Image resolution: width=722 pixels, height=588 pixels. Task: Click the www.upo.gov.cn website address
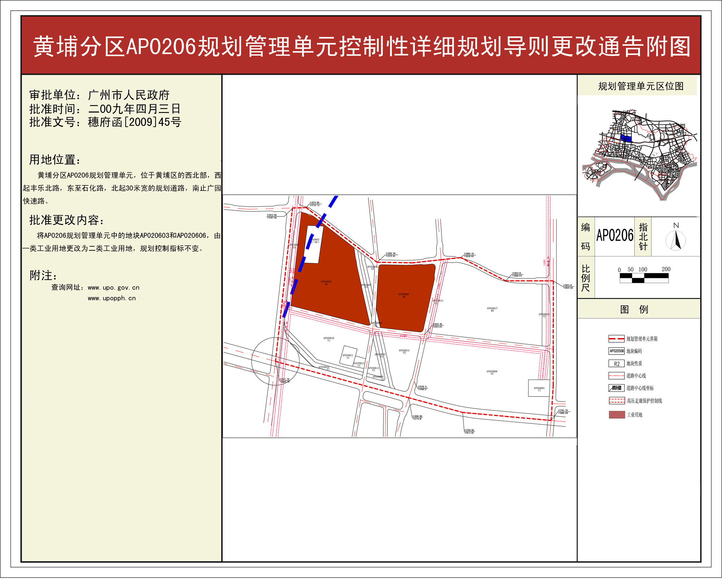pyautogui.click(x=113, y=288)
